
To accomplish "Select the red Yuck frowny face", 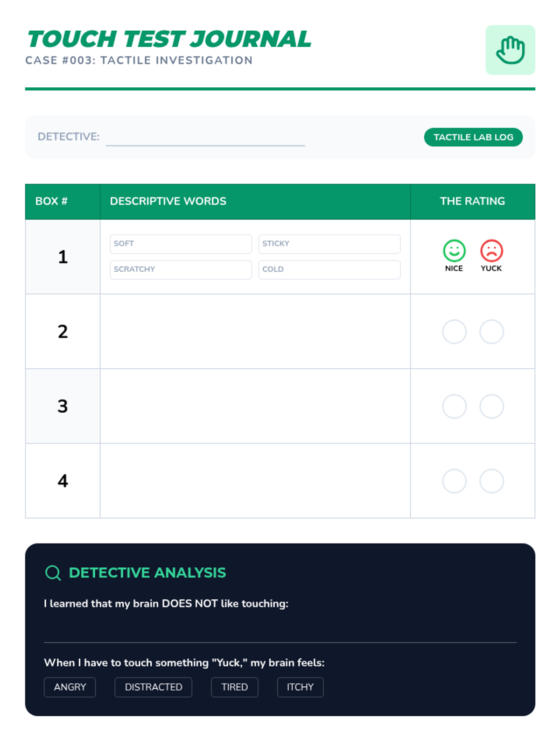I will [x=491, y=251].
